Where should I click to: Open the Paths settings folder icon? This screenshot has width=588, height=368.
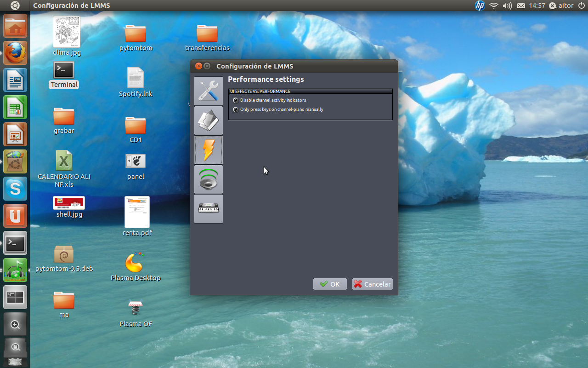coord(209,120)
